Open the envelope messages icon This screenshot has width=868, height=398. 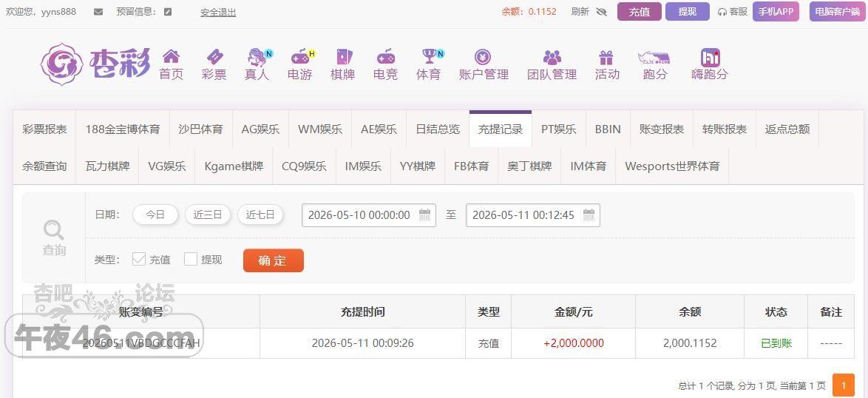pos(98,12)
